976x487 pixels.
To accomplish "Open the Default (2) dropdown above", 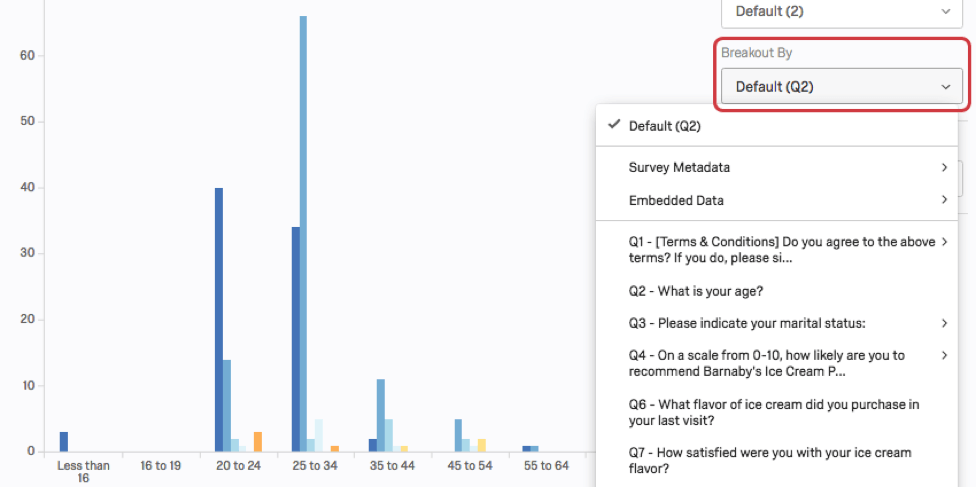I will tap(841, 11).
